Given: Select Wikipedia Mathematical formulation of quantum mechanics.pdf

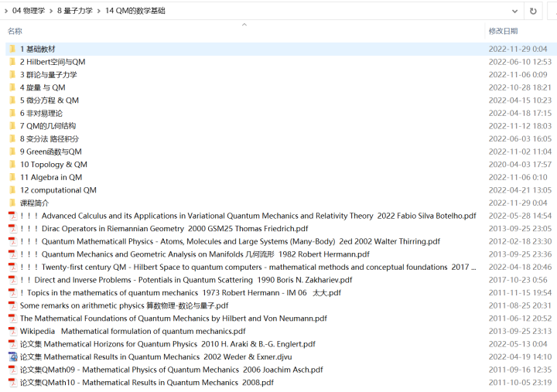Looking at the screenshot, I should point(133,331).
